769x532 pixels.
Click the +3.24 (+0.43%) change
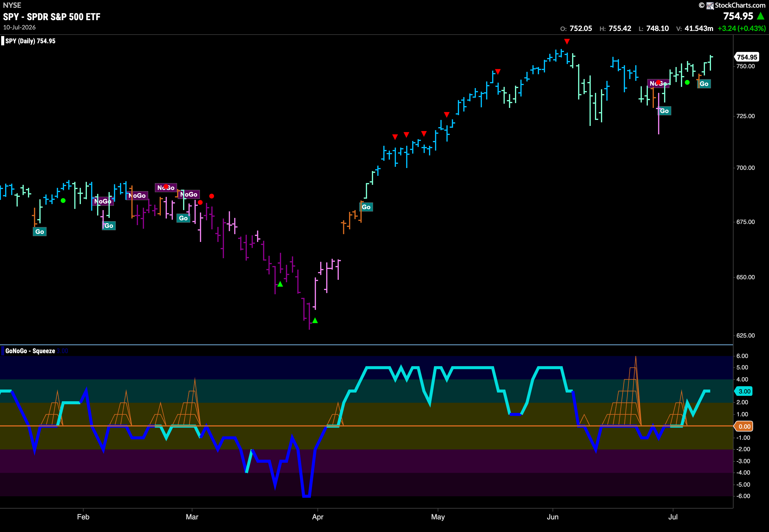pyautogui.click(x=742, y=28)
